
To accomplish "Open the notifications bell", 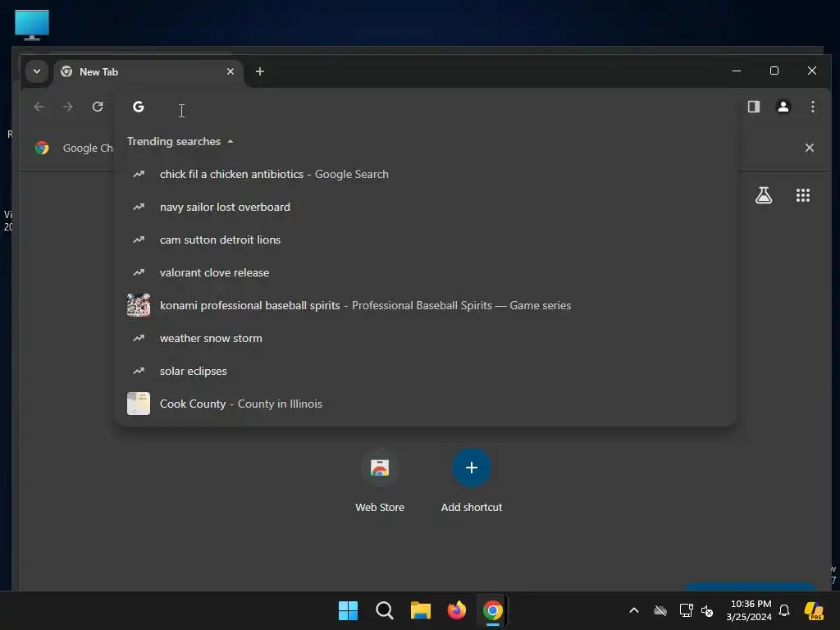I will (x=784, y=610).
